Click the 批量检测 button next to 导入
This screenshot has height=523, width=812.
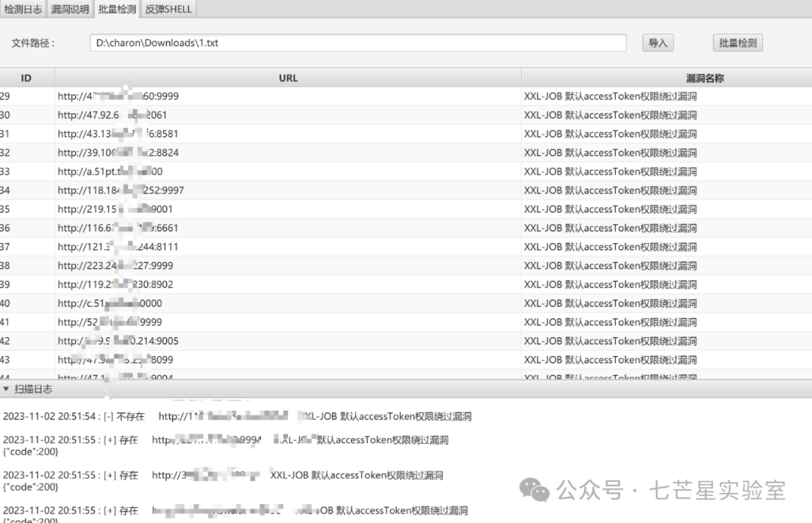click(738, 43)
